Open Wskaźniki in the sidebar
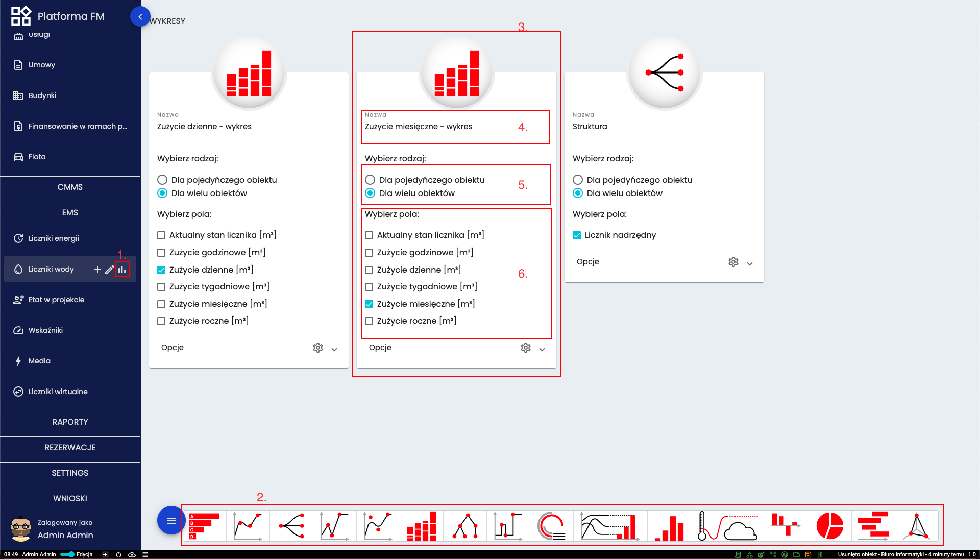The image size is (980, 559). click(x=70, y=330)
